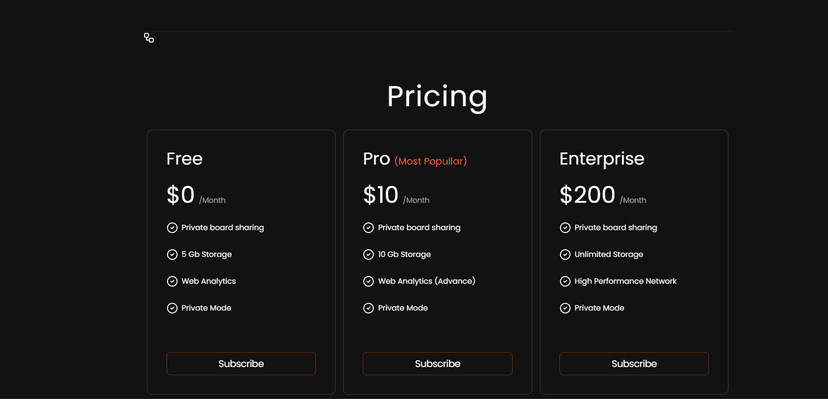828x399 pixels.
Task: Click checkmark icon beside 10 Gb Storage
Action: (x=369, y=254)
